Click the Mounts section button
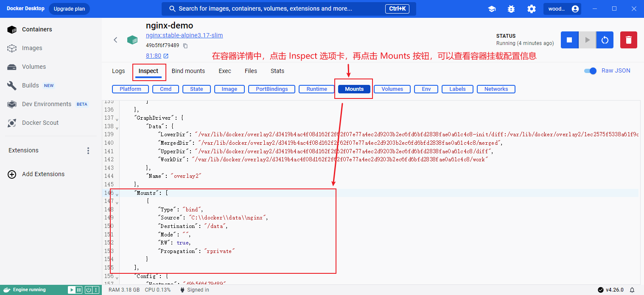This screenshot has width=644, height=295. (x=354, y=89)
